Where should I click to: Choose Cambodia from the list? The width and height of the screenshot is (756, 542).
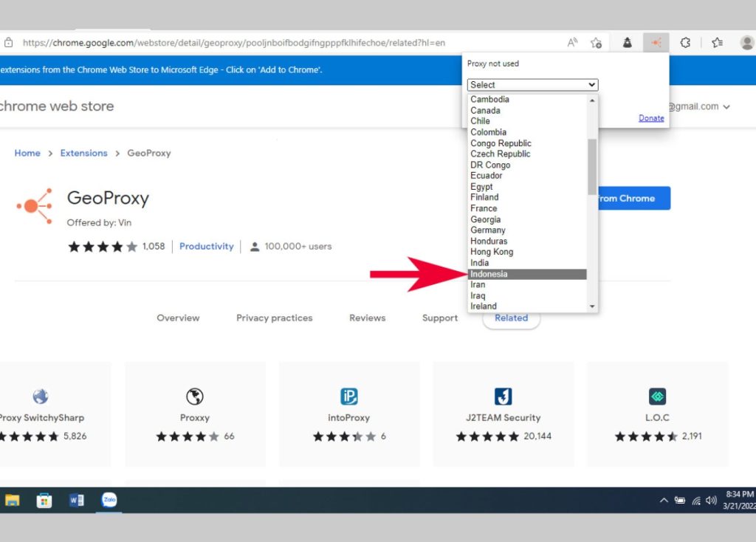click(x=527, y=100)
